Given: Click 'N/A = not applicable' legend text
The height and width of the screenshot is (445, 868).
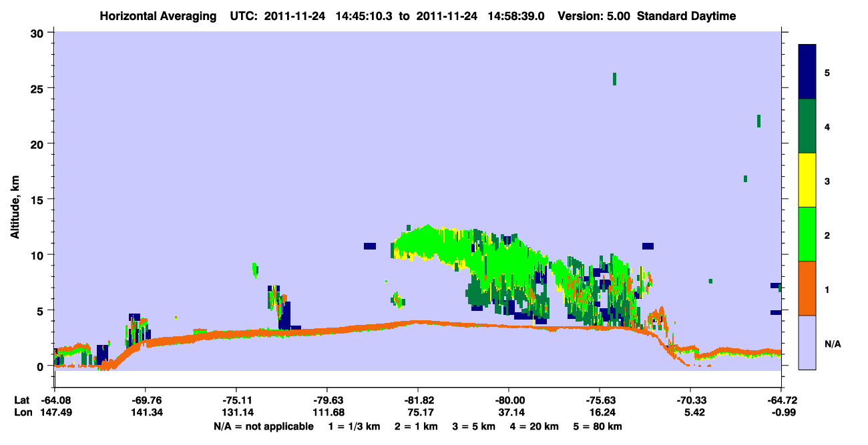Looking at the screenshot, I should 263,426.
